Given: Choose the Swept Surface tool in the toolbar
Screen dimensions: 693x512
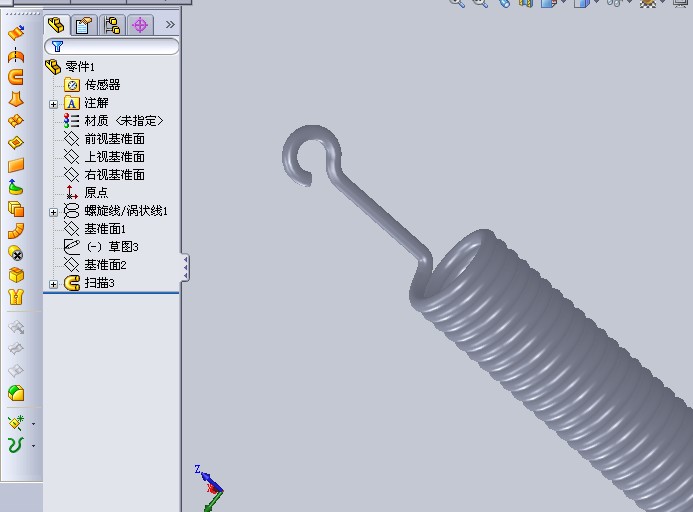Looking at the screenshot, I should coord(16,77).
